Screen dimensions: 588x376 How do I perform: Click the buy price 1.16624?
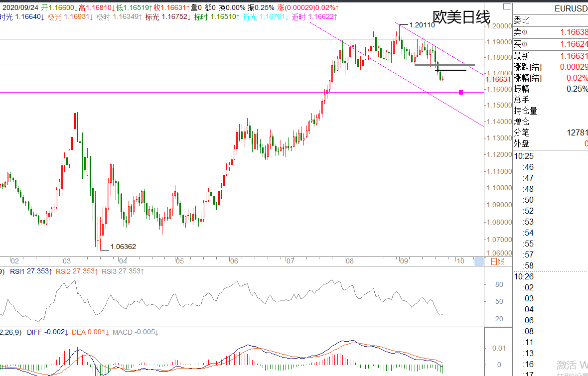point(574,44)
